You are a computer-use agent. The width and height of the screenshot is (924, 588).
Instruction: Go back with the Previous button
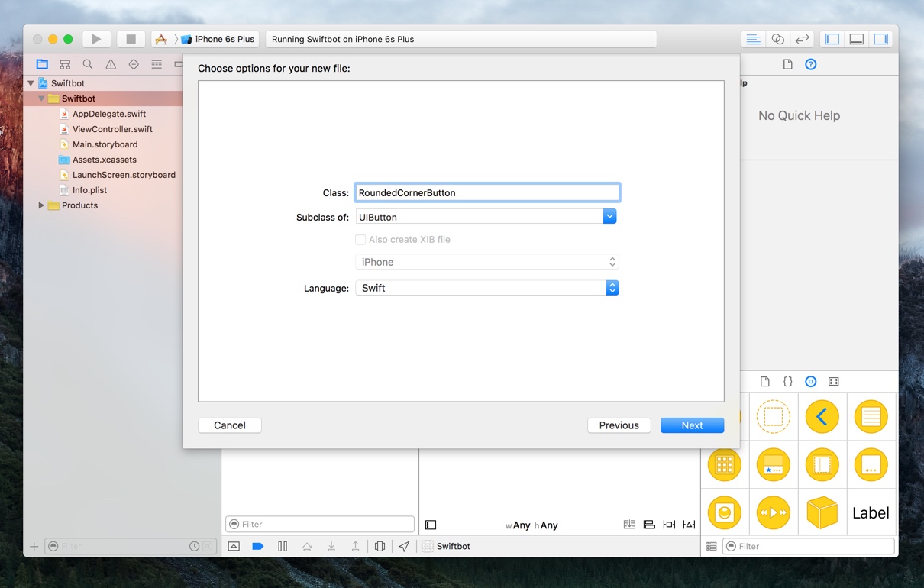point(619,425)
